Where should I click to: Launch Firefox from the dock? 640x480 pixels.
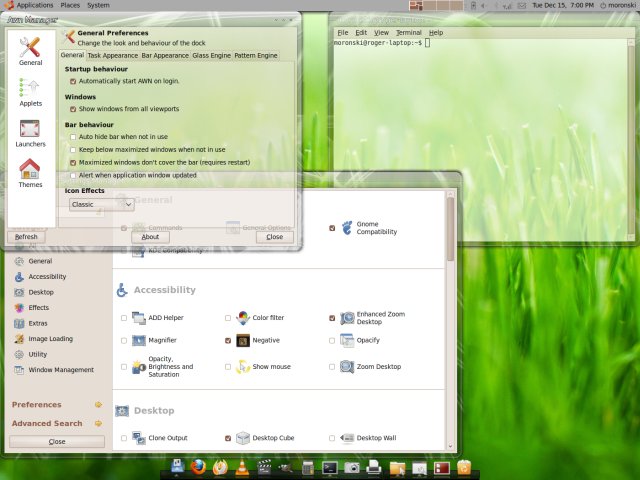coord(198,467)
